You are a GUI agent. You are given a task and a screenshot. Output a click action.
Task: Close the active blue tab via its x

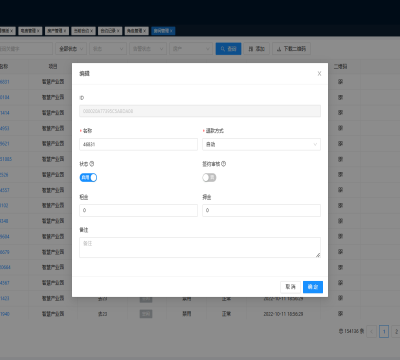(171, 31)
